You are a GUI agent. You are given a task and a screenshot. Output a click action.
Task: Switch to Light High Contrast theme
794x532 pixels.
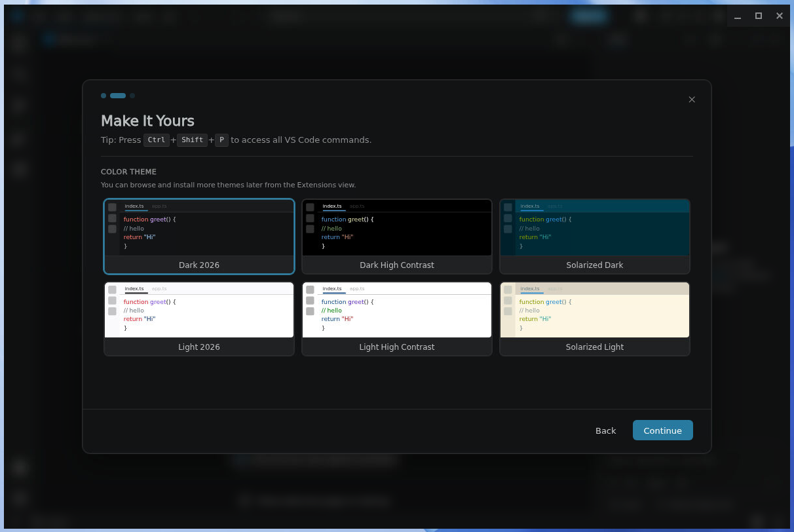coord(397,318)
